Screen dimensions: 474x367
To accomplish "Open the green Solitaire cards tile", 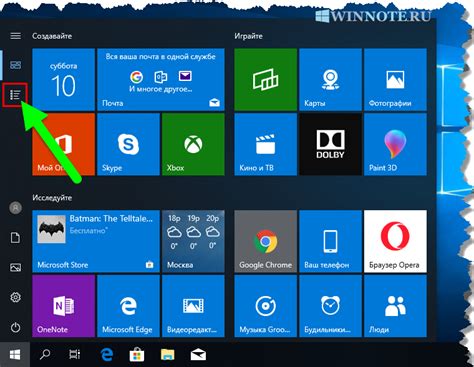I will click(265, 79).
